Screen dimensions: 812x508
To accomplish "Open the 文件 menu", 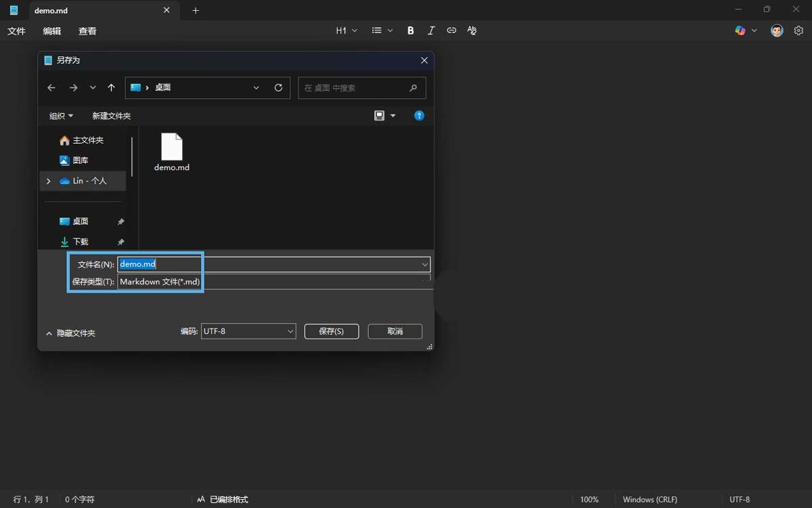I will 16,31.
